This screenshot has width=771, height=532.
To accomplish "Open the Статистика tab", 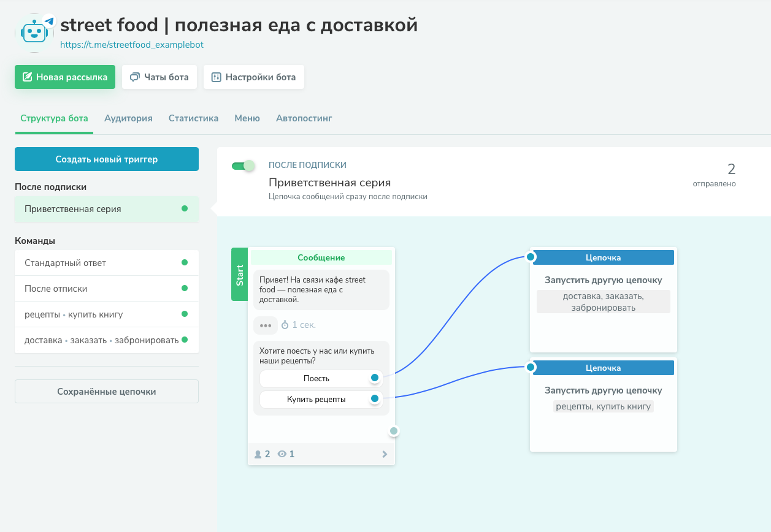I will (x=193, y=118).
